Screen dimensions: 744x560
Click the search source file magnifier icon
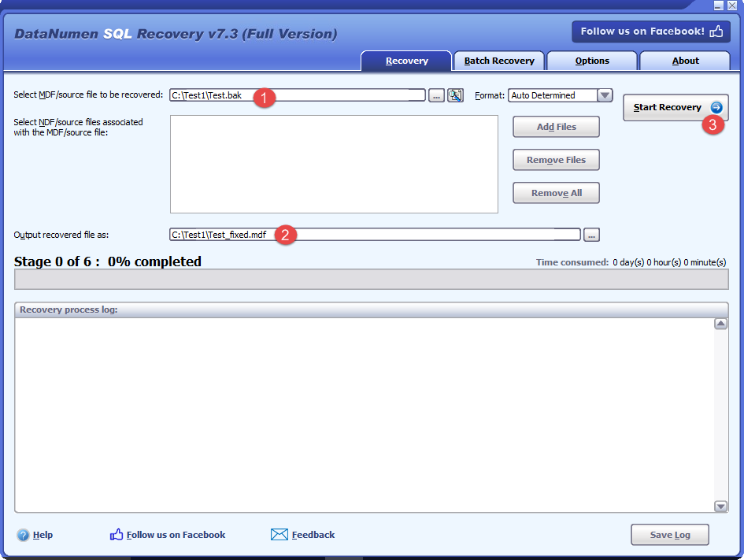click(455, 95)
